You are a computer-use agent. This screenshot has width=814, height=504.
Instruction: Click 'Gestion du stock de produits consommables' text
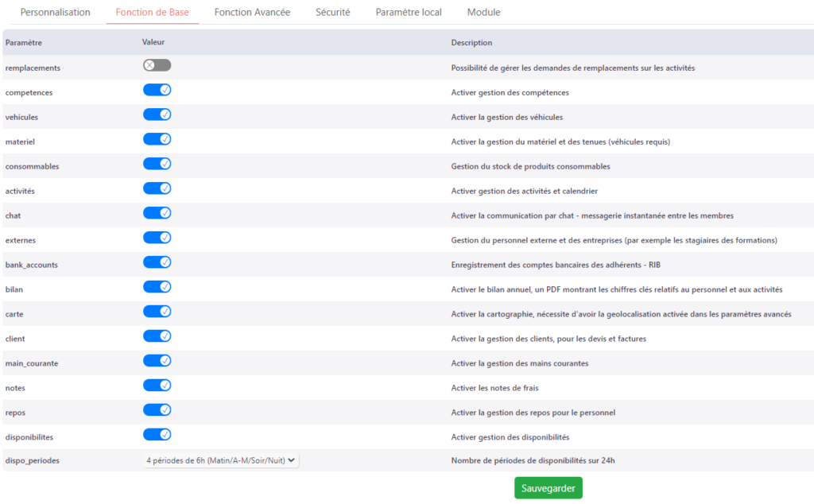tap(530, 166)
